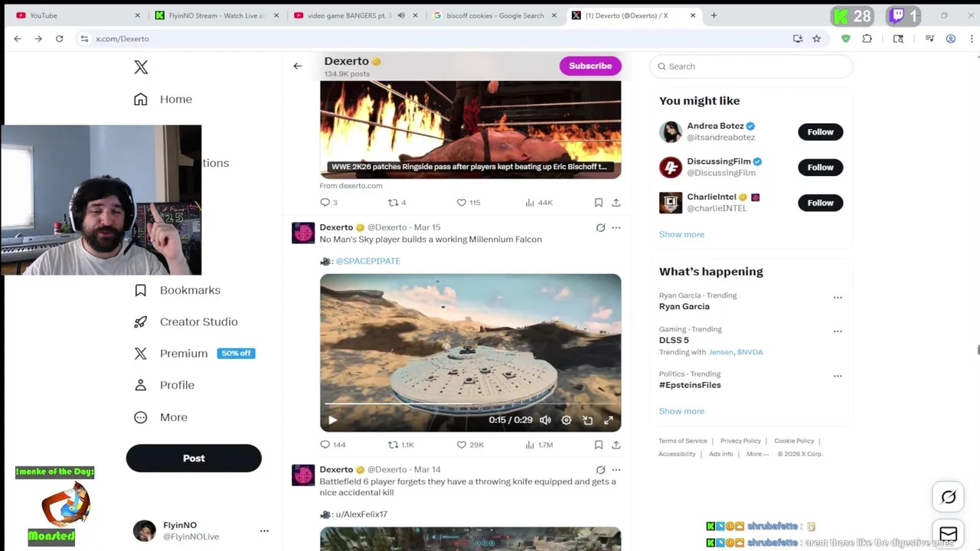
Task: Open Grok icon on Millennium Falcon post
Action: click(600, 227)
